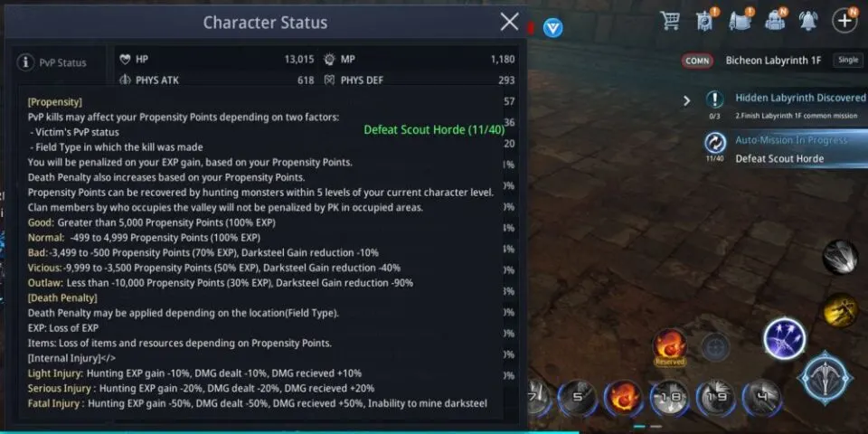This screenshot has height=434, width=868.
Task: Open Bicheon Labyrinth 1F location name
Action: click(773, 61)
